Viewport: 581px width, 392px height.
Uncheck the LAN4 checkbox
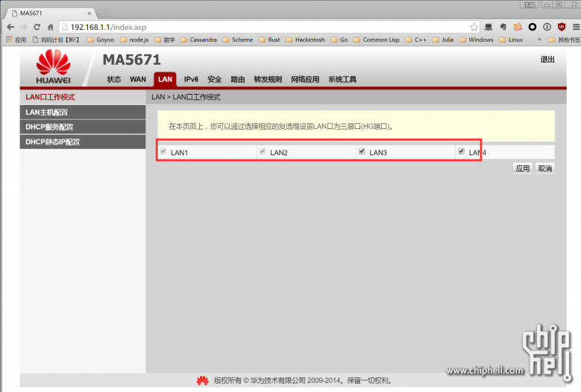coord(461,151)
